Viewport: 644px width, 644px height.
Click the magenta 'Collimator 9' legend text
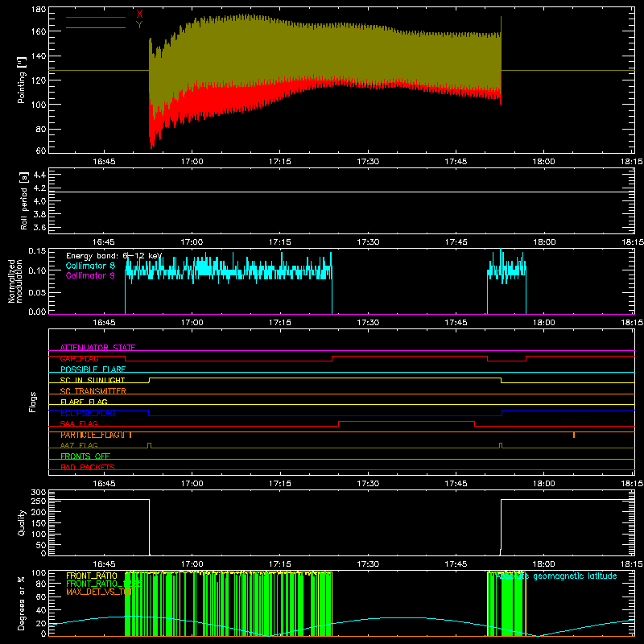[x=90, y=275]
